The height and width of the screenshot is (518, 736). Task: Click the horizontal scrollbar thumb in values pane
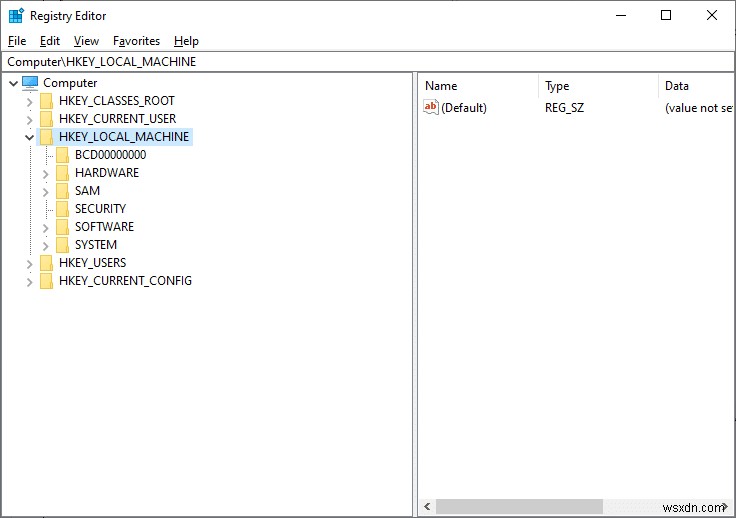[x=519, y=507]
